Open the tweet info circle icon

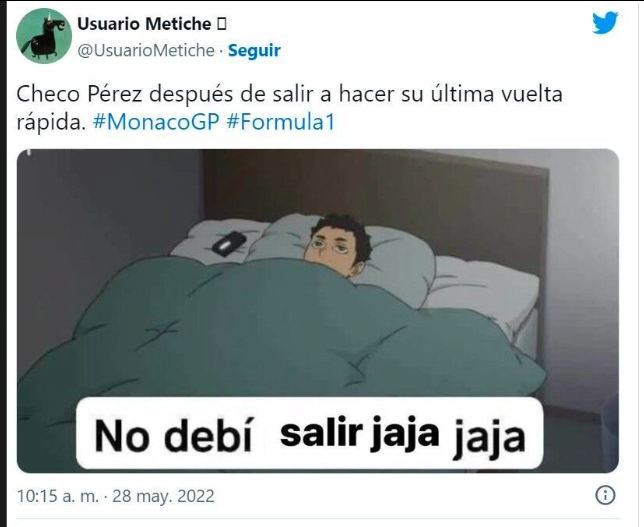point(605,495)
